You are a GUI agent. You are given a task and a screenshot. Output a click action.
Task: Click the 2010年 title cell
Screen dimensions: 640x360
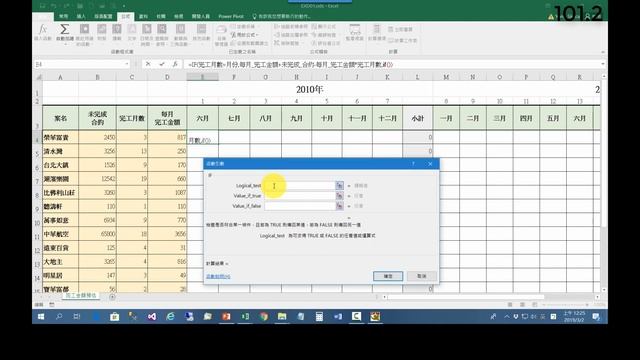coord(310,89)
